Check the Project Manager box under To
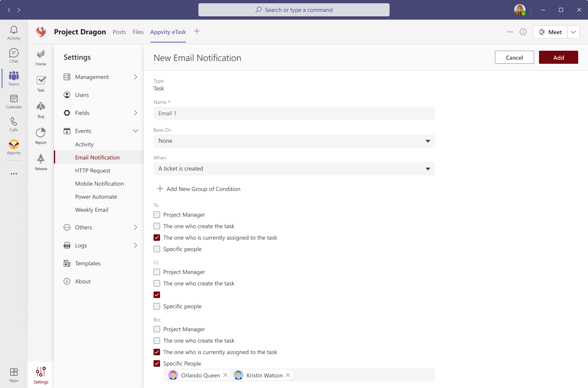Viewport: 588px width, 388px height. coord(156,214)
